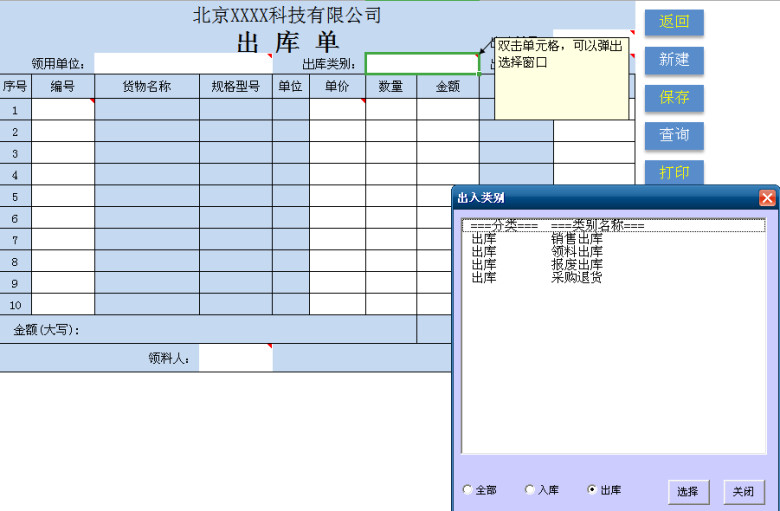Click the 货物名称 cell in row 4
Image resolution: width=780 pixels, height=511 pixels.
147,175
